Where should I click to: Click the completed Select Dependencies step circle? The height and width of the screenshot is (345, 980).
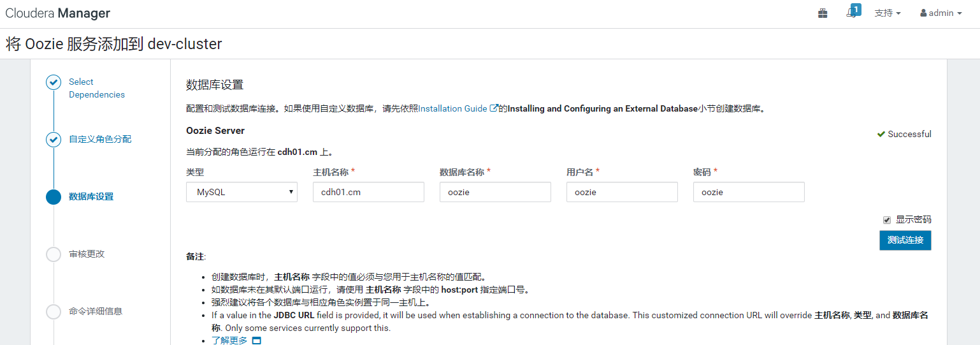click(54, 82)
